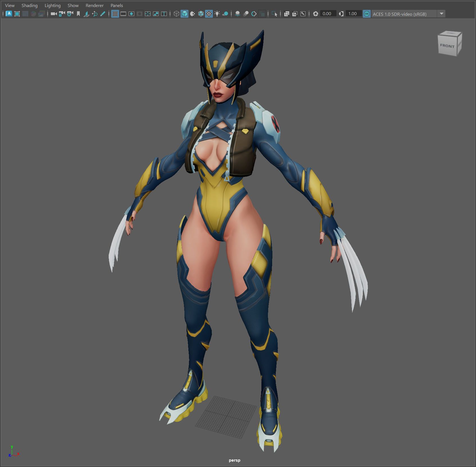Click the Select Camera icon
The image size is (476, 467).
pos(53,14)
